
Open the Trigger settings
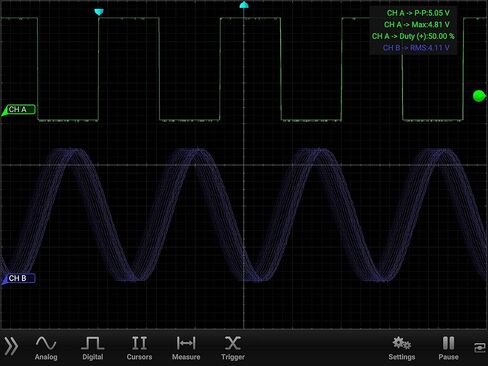point(233,348)
